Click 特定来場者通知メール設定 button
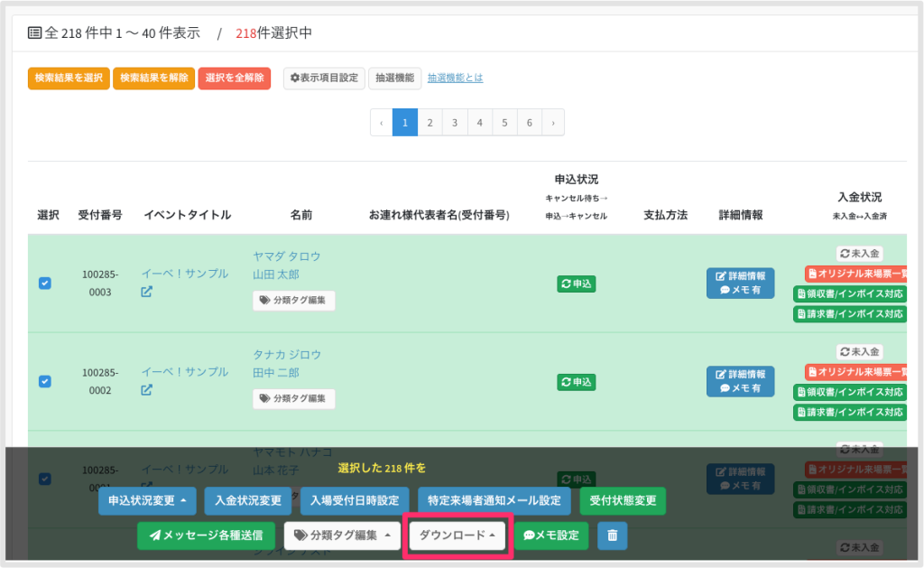The width and height of the screenshot is (924, 568). pyautogui.click(x=494, y=501)
